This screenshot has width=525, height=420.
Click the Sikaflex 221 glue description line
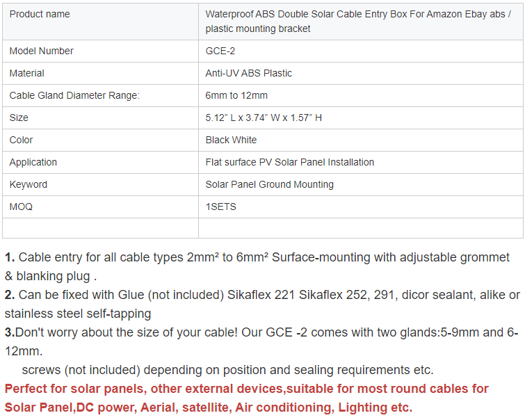click(263, 304)
